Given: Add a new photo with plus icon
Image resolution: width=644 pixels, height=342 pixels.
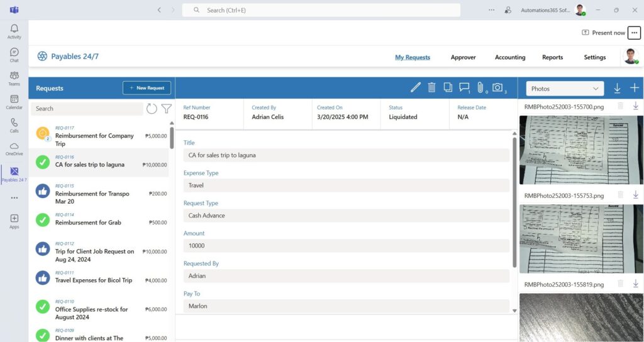Looking at the screenshot, I should point(635,89).
